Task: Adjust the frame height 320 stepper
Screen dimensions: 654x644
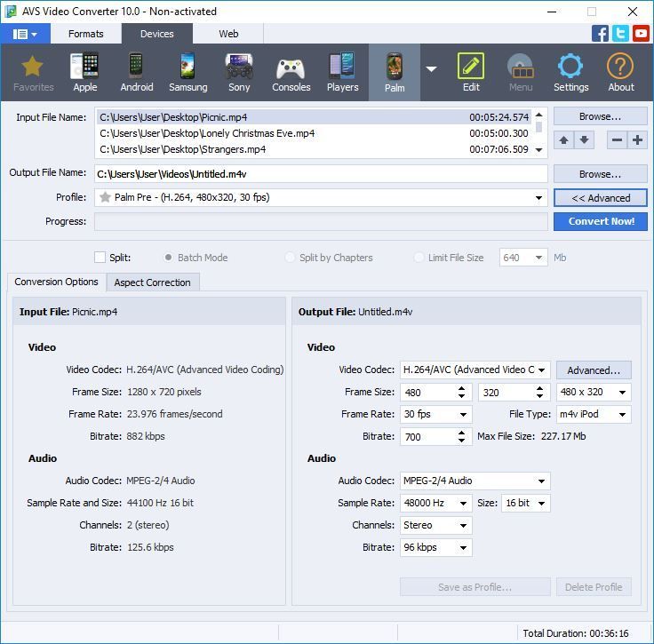Action: 539,392
